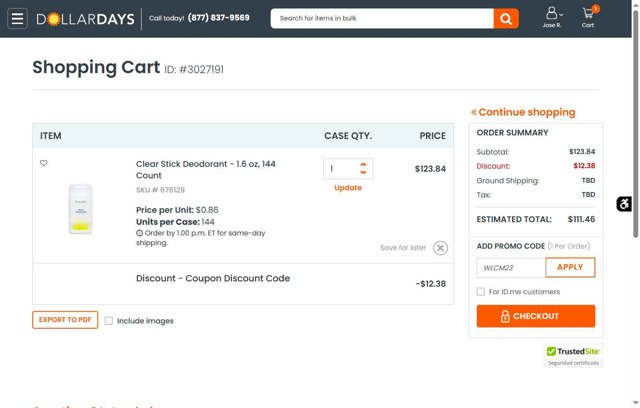Toggle the Include images checkbox
640x408 pixels.
pyautogui.click(x=109, y=321)
